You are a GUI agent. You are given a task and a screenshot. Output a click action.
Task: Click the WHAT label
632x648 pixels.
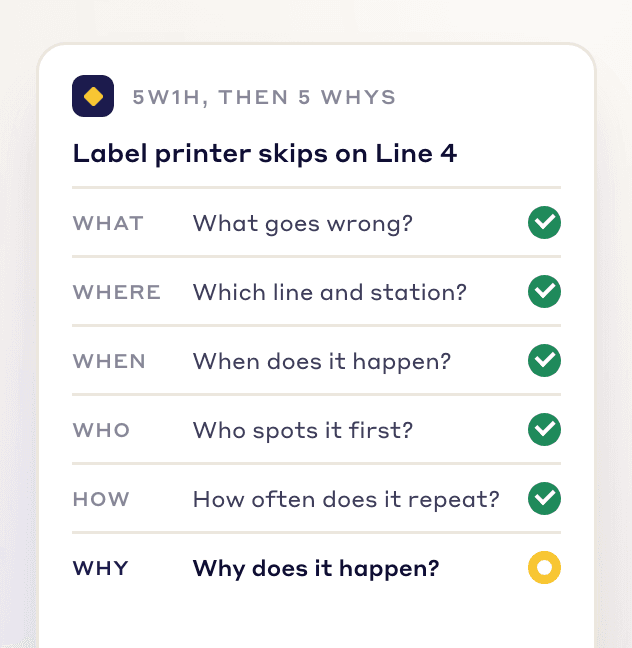108,224
